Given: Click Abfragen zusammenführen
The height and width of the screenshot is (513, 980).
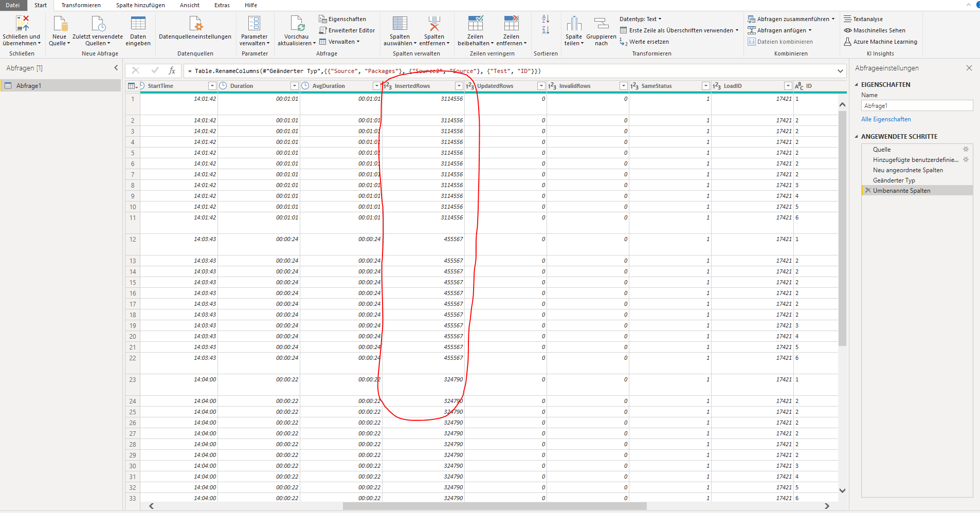Looking at the screenshot, I should point(791,19).
